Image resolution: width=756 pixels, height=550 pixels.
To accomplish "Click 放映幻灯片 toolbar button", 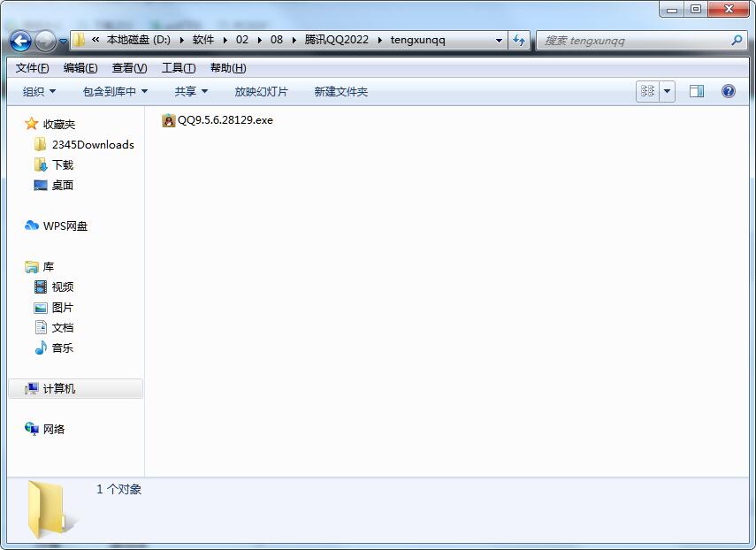I will point(261,92).
